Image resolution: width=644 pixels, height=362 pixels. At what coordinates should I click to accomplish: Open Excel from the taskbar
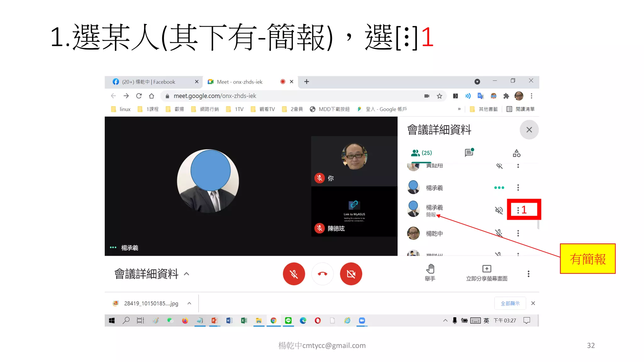244,321
